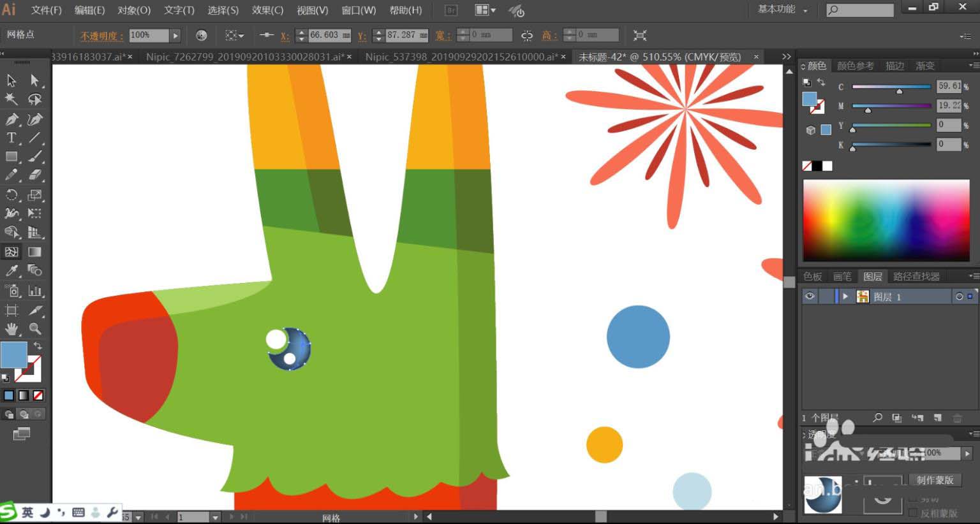Pick the Magic Wand tool
This screenshot has height=524, width=980.
pos(11,99)
